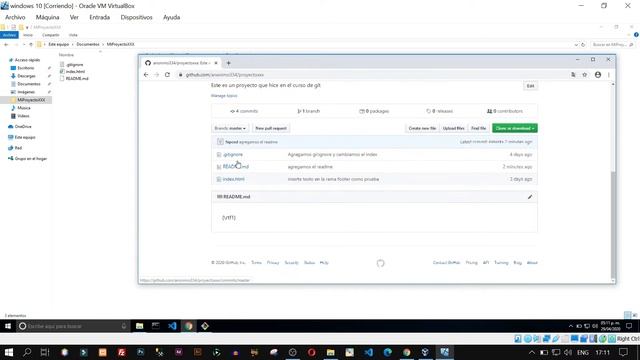Open File Explorer recent locations dropdown

point(24,44)
